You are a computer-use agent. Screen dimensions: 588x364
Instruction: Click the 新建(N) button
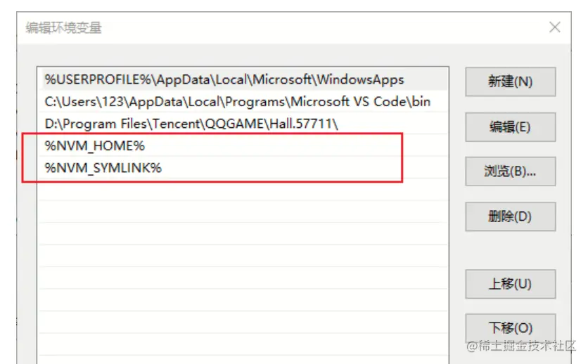[x=510, y=82]
